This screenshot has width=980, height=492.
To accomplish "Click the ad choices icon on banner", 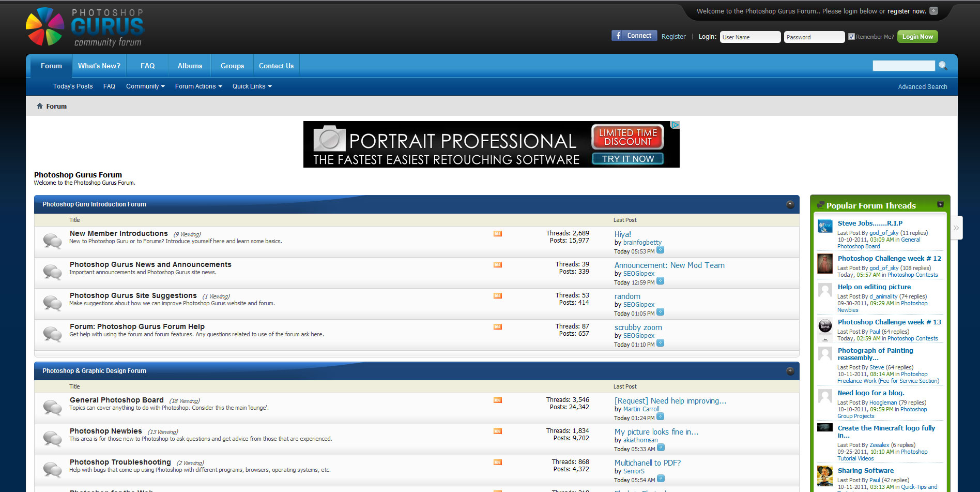I will click(675, 125).
